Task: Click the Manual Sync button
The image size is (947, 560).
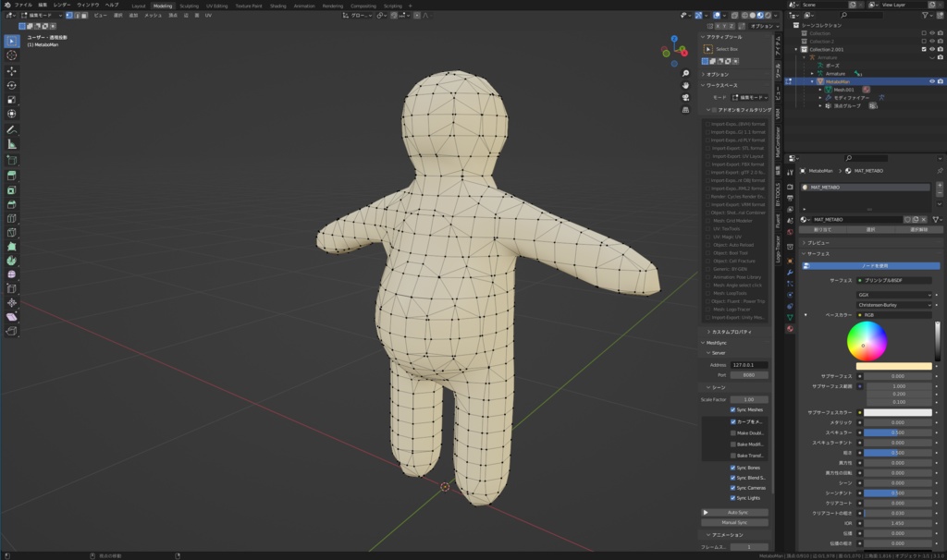Action: coord(736,522)
